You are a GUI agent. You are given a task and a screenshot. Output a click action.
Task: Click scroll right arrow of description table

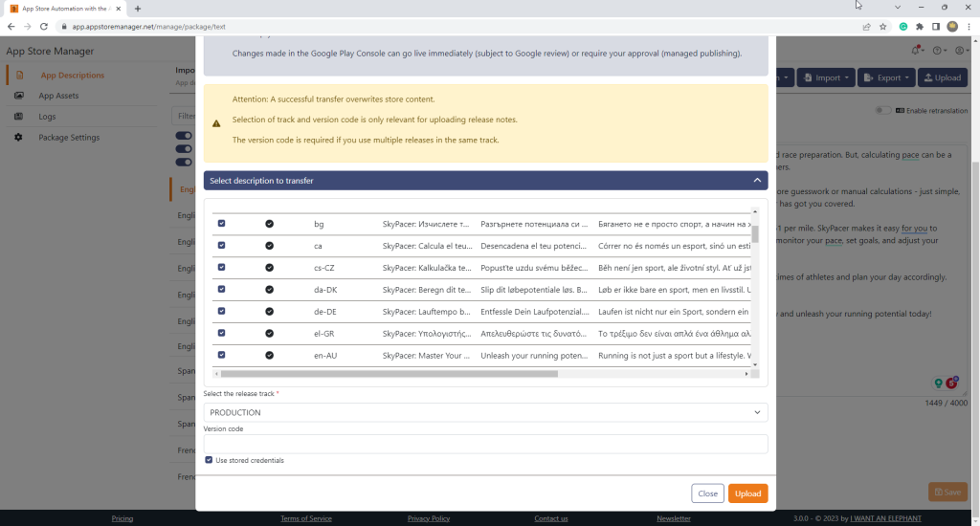(746, 374)
